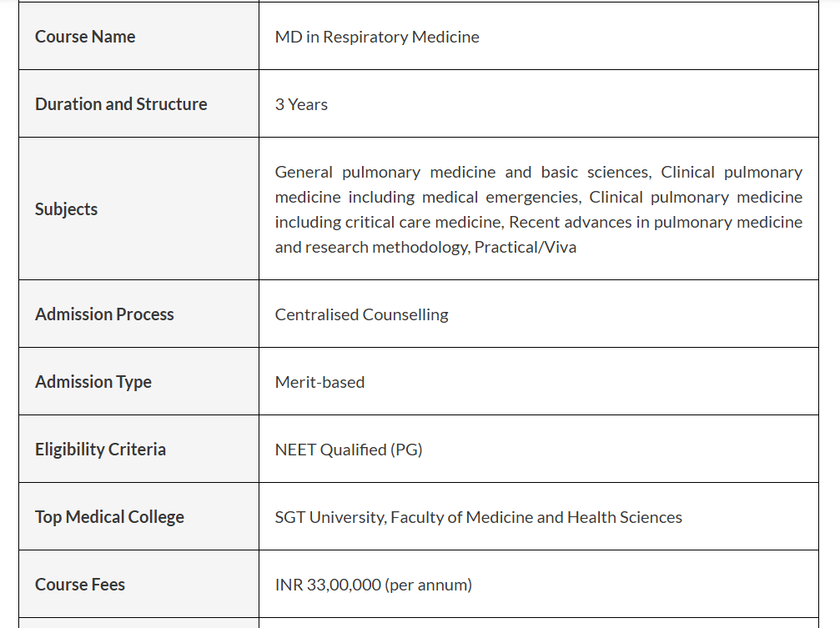Click the "Subjects" row header cell
The image size is (840, 628).
click(66, 209)
